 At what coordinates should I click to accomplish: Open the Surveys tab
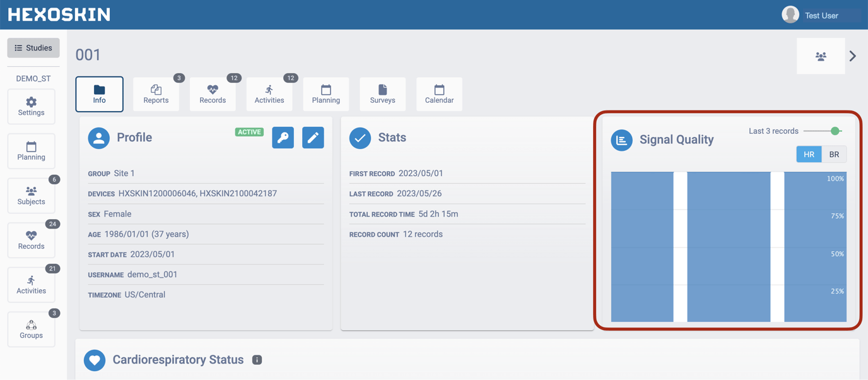point(382,93)
